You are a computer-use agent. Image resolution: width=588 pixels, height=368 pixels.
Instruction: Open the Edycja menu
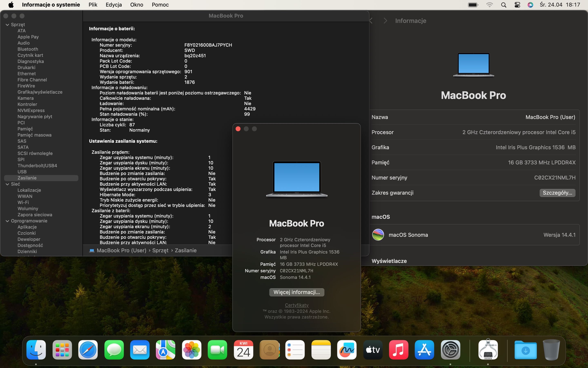[114, 5]
